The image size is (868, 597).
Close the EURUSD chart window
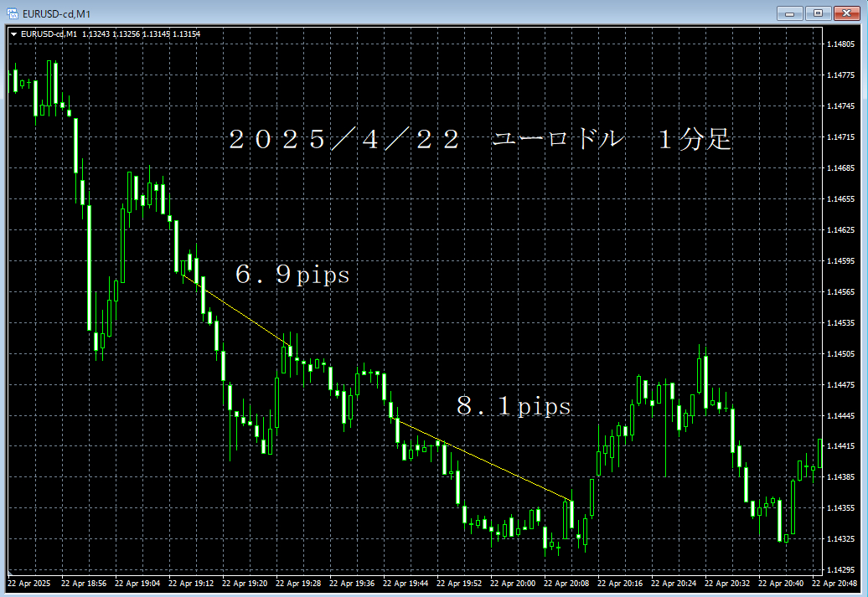pos(846,13)
